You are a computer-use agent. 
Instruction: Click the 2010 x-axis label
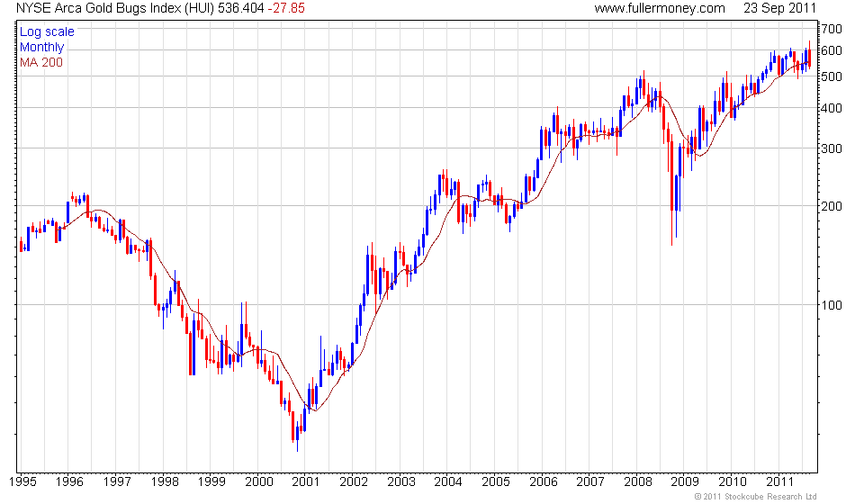(733, 482)
